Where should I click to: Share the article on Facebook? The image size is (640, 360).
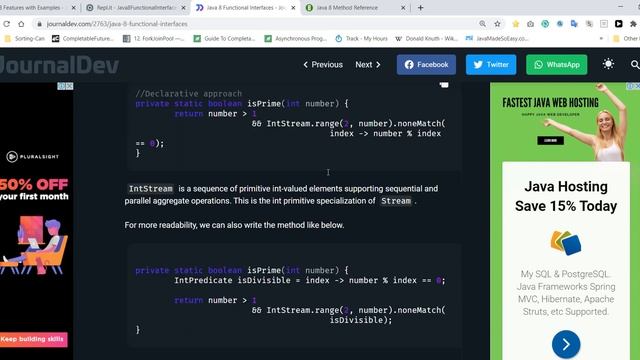coord(426,64)
